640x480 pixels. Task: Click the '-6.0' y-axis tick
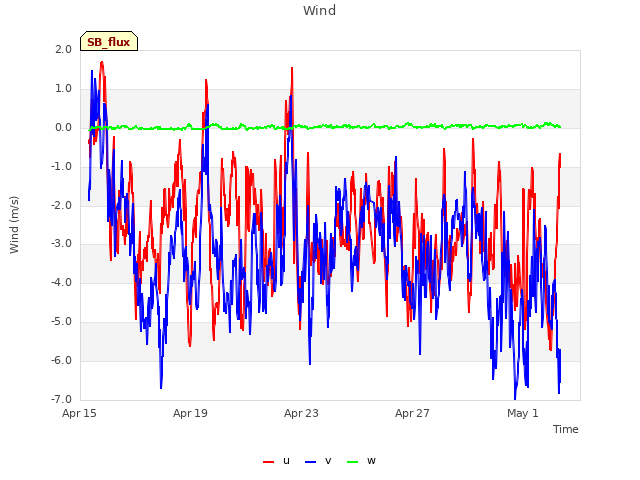point(61,360)
